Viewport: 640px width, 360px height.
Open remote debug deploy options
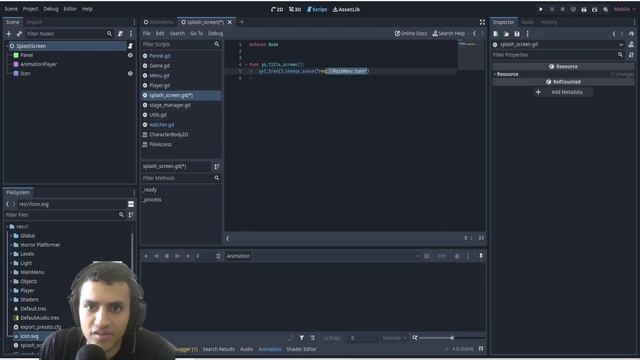coord(573,9)
